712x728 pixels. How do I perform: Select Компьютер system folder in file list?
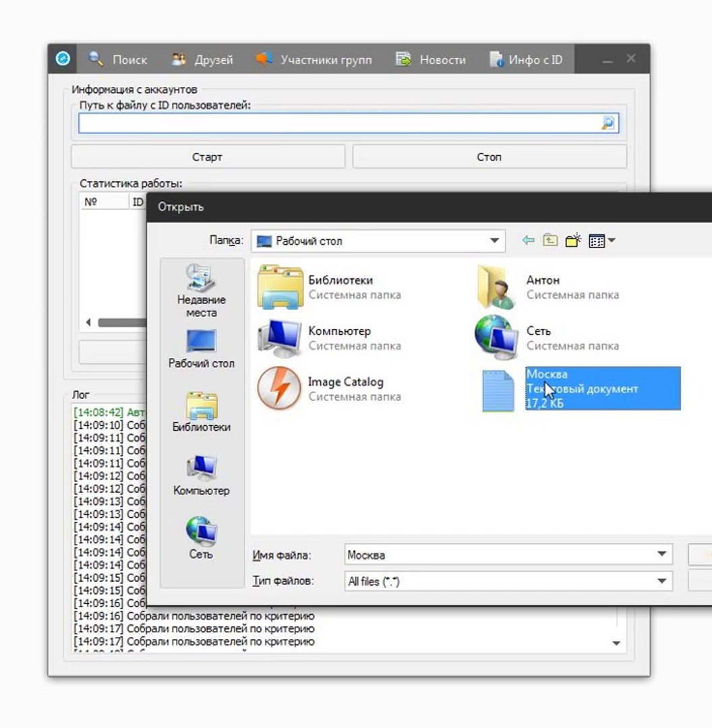[x=330, y=338]
